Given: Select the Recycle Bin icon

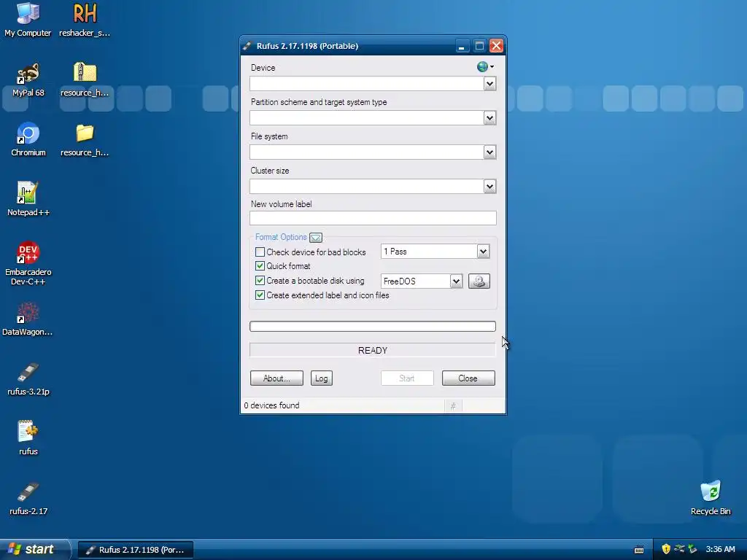Looking at the screenshot, I should coord(711,498).
